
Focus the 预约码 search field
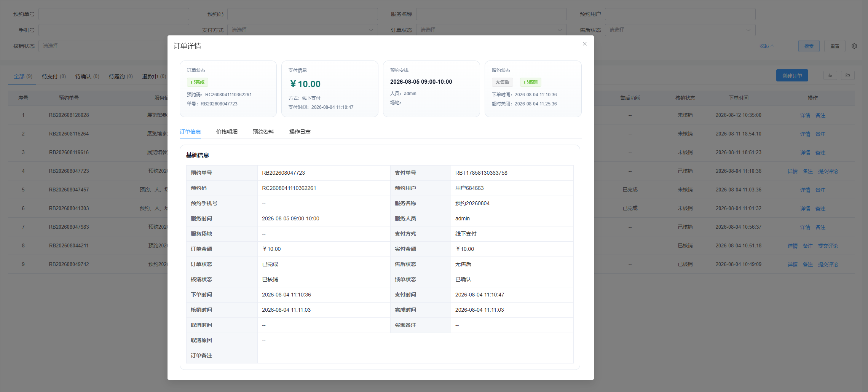[x=302, y=14]
